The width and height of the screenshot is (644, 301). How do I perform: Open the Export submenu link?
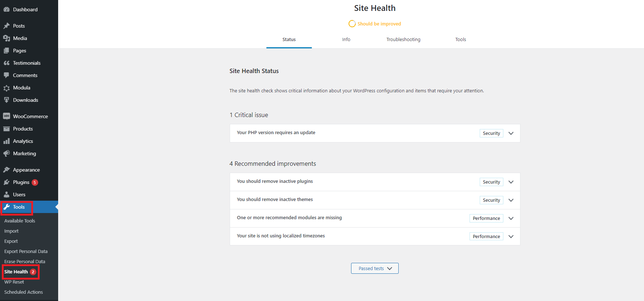(11, 241)
